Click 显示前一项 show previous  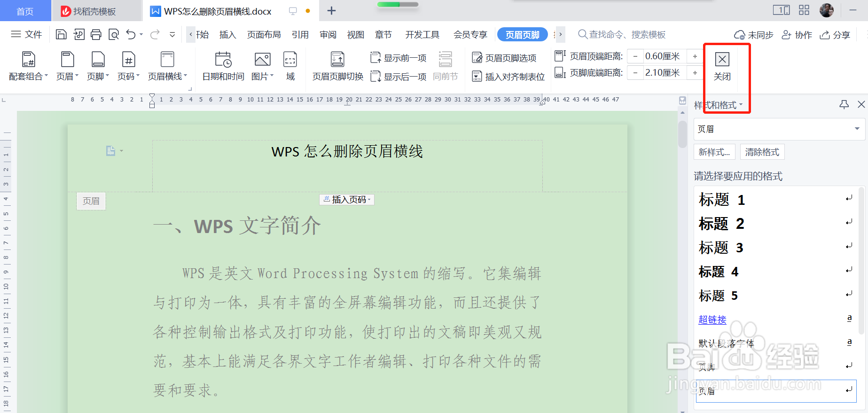point(399,58)
